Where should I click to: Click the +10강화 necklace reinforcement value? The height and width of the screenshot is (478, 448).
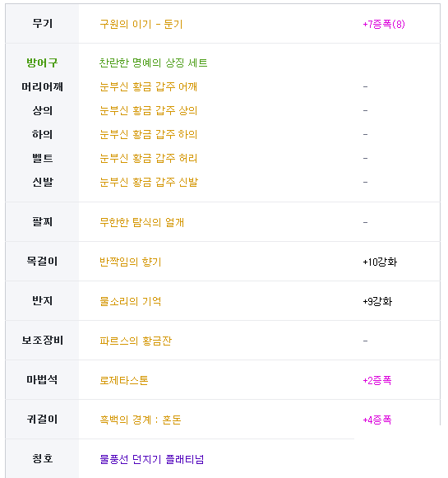coord(380,262)
